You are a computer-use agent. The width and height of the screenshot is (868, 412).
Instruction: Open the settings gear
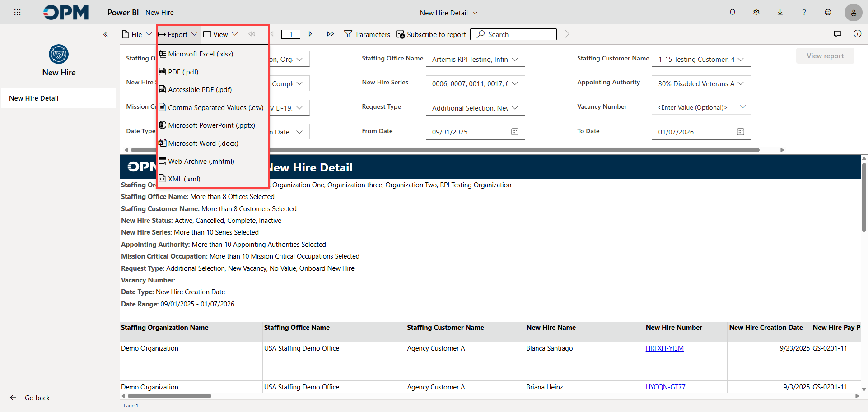click(756, 12)
